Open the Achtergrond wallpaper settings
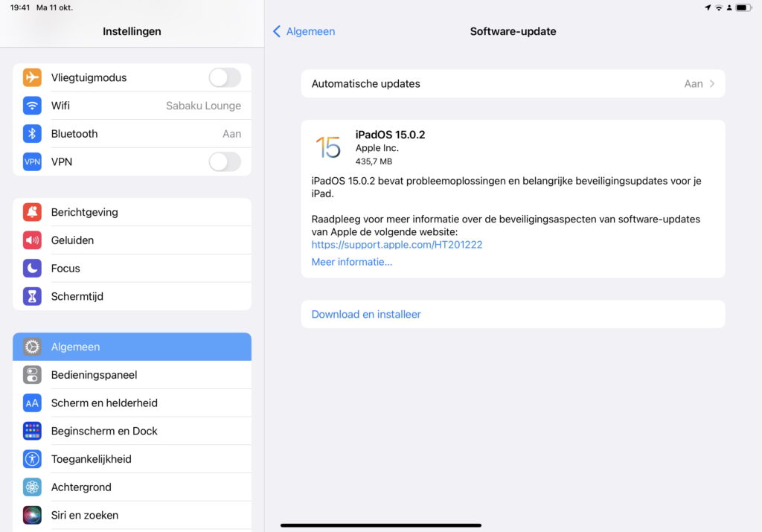Image resolution: width=762 pixels, height=532 pixels. 81,487
